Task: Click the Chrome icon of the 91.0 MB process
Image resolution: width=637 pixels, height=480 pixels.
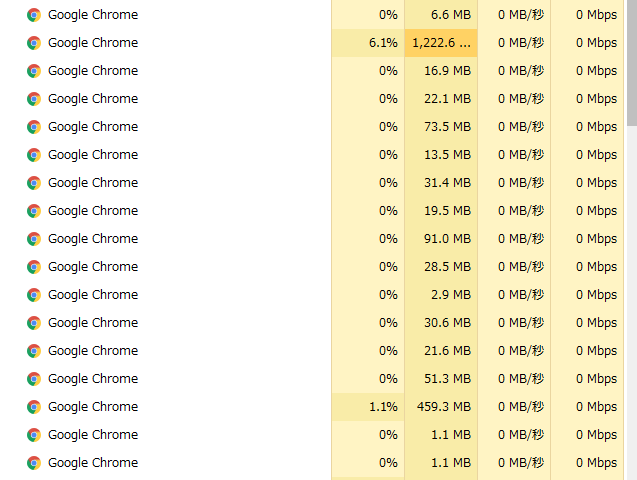Action: tap(34, 239)
